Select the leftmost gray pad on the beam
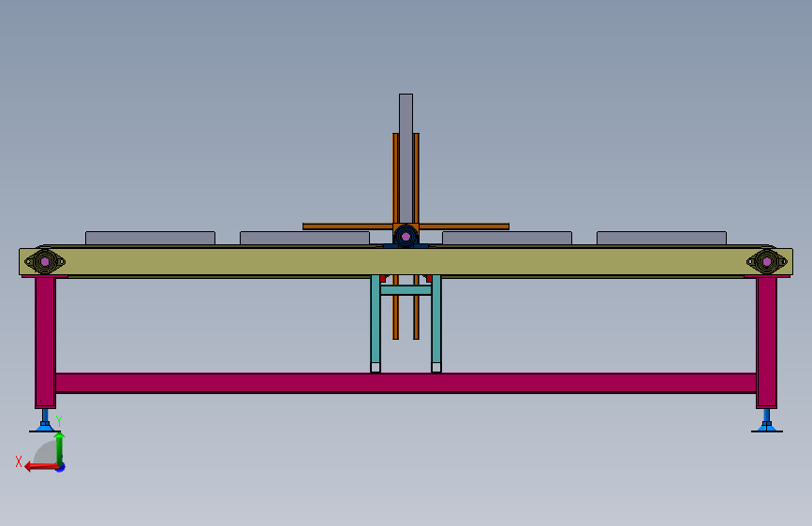This screenshot has width=812, height=526. click(x=150, y=238)
